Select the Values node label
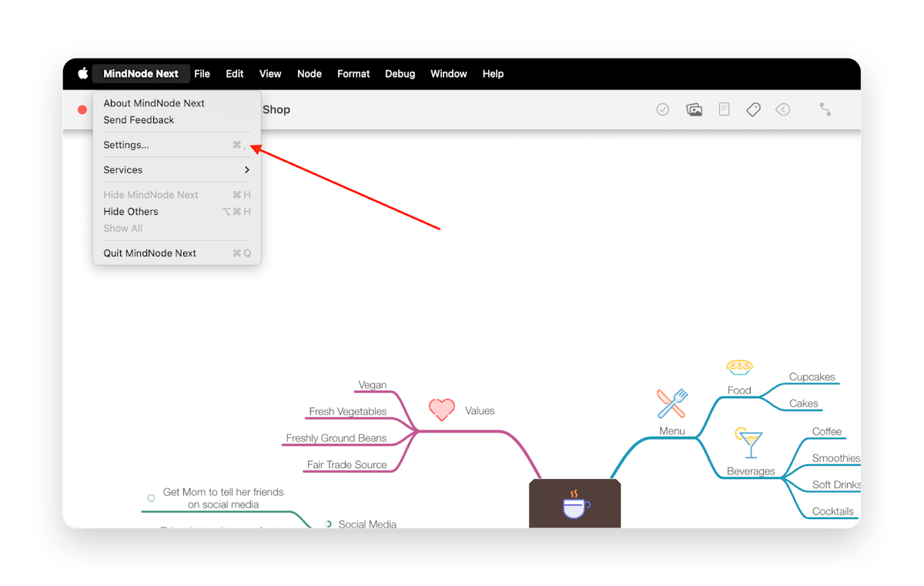Viewport: 924px width, 586px height. (x=480, y=410)
